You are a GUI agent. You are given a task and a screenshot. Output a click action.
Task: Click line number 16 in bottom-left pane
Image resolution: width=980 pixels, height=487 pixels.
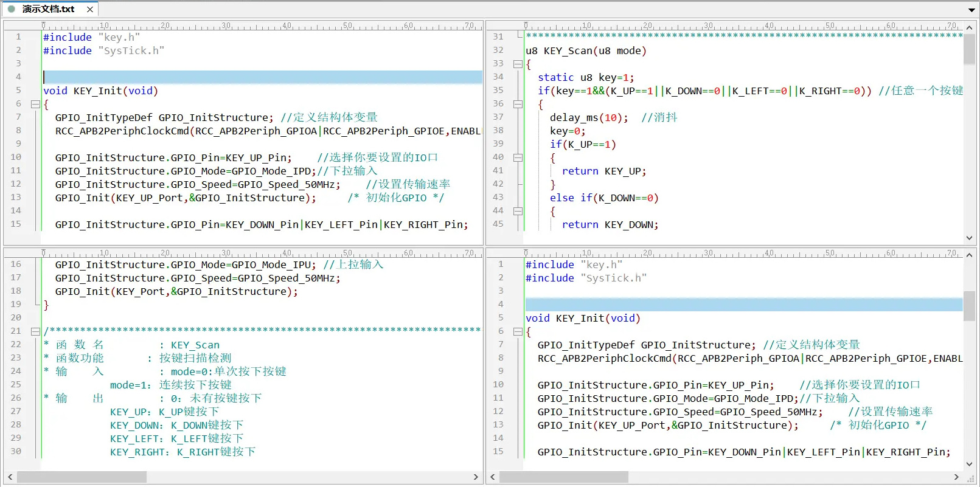(16, 264)
